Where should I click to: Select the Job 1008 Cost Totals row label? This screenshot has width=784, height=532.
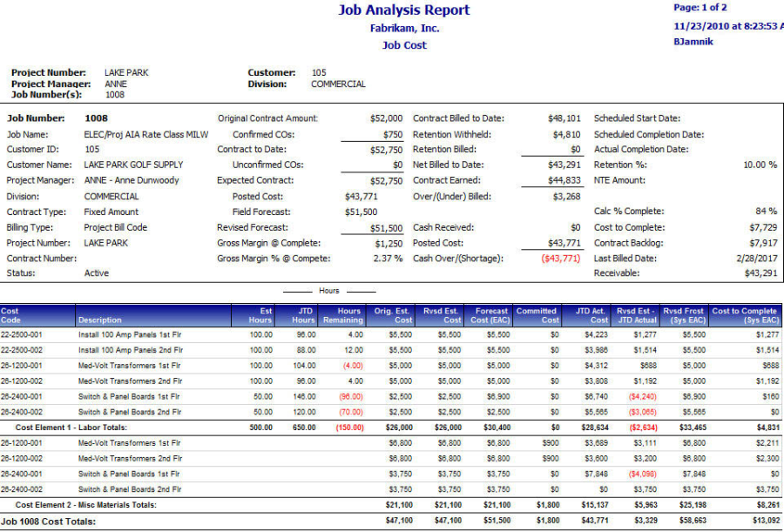point(48,522)
